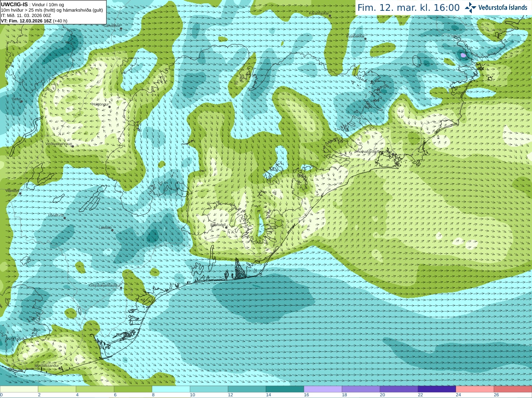Click the 22–24 m/s dark indigo swatch
The image size is (532, 398).
pos(437,389)
